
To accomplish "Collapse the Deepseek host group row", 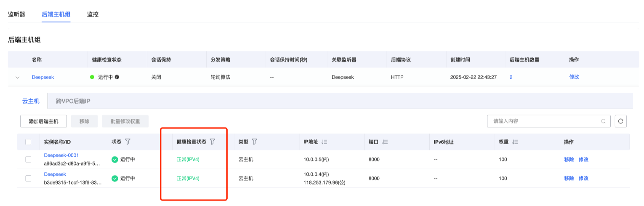I will pos(17,78).
